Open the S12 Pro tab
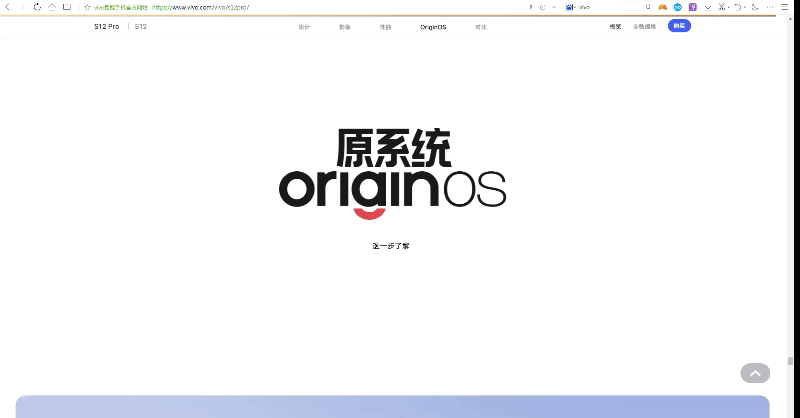The image size is (800, 418). coord(107,27)
